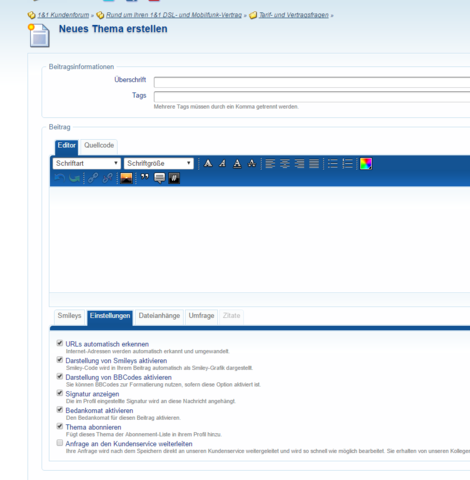The height and width of the screenshot is (480, 470).
Task: Open the text color picker
Action: click(x=366, y=163)
